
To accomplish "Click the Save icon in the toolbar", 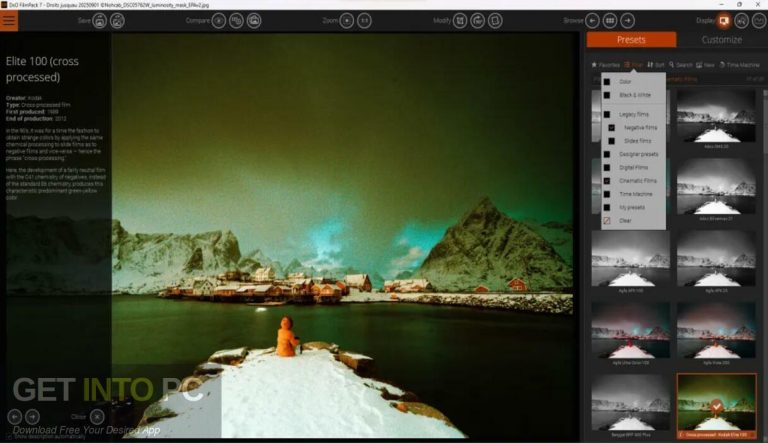I will 100,20.
